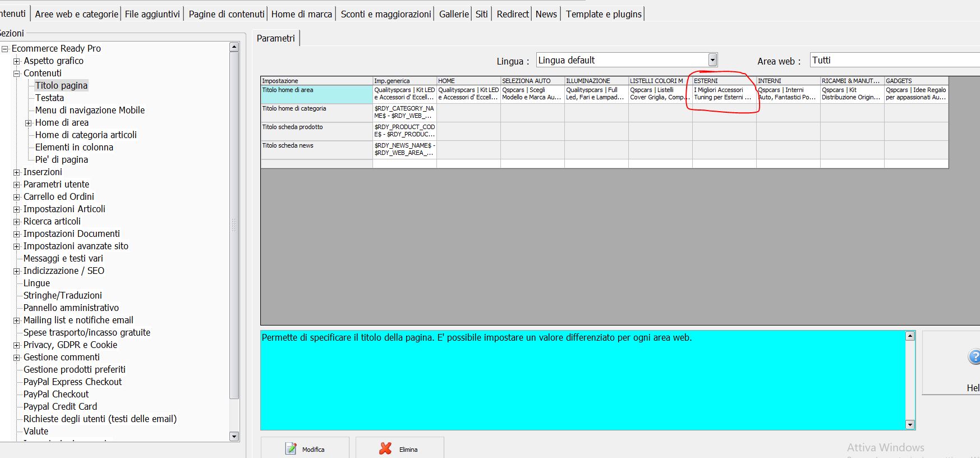980x458 pixels.
Task: Click the Imp.generica column header
Action: pyautogui.click(x=404, y=81)
